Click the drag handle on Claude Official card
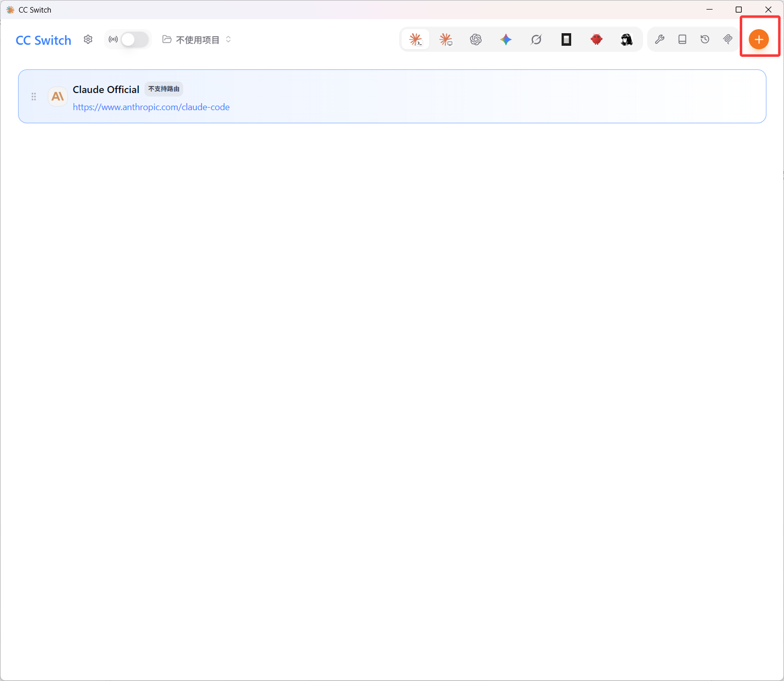Viewport: 784px width, 681px height. 34,97
